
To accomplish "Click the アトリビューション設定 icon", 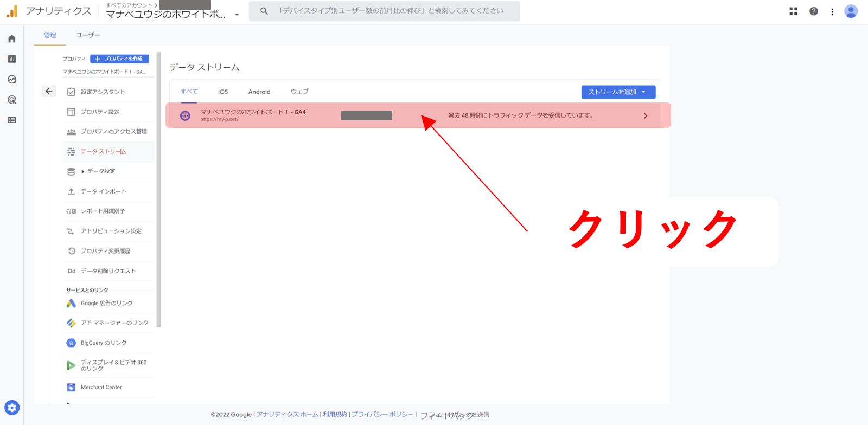I will 71,231.
